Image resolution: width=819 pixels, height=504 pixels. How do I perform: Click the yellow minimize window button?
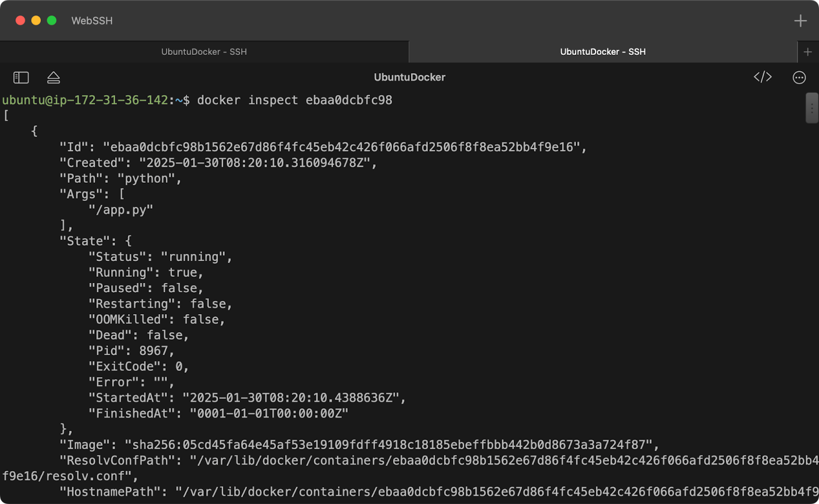(x=36, y=20)
